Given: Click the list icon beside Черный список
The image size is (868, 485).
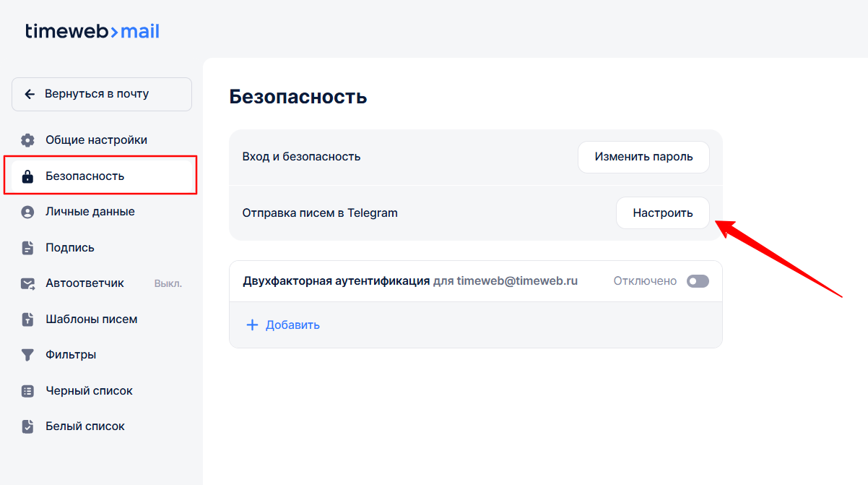Looking at the screenshot, I should pyautogui.click(x=27, y=391).
